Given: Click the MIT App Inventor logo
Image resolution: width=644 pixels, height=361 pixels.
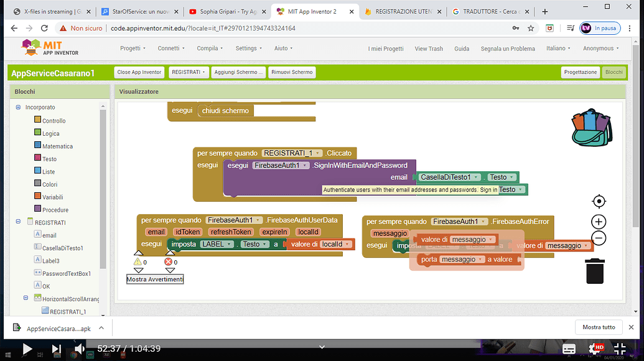Looking at the screenshot, I should tap(50, 48).
